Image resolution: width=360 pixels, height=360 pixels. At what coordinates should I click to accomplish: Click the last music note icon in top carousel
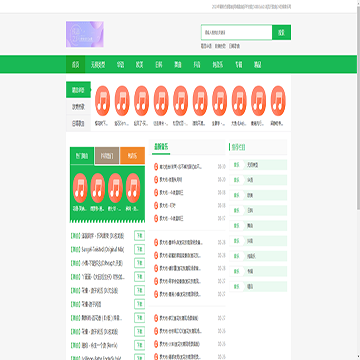click(278, 101)
